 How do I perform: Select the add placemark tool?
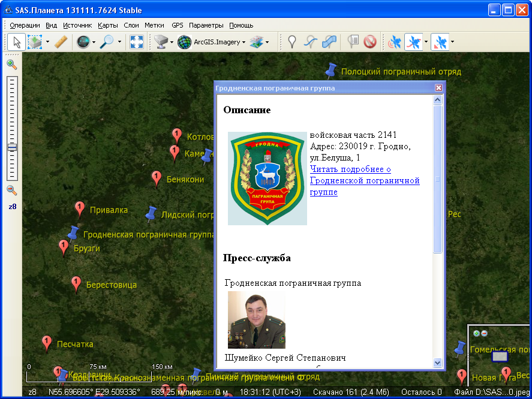pyautogui.click(x=291, y=42)
